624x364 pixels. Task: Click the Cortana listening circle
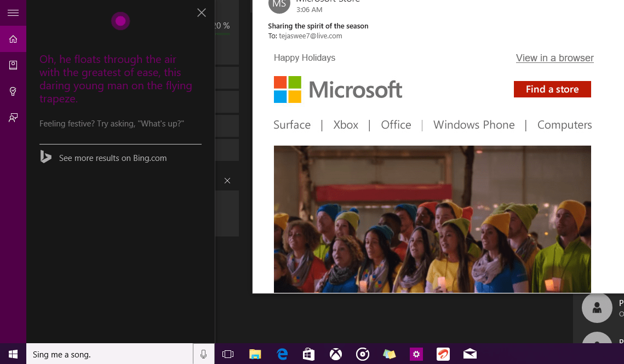click(121, 21)
